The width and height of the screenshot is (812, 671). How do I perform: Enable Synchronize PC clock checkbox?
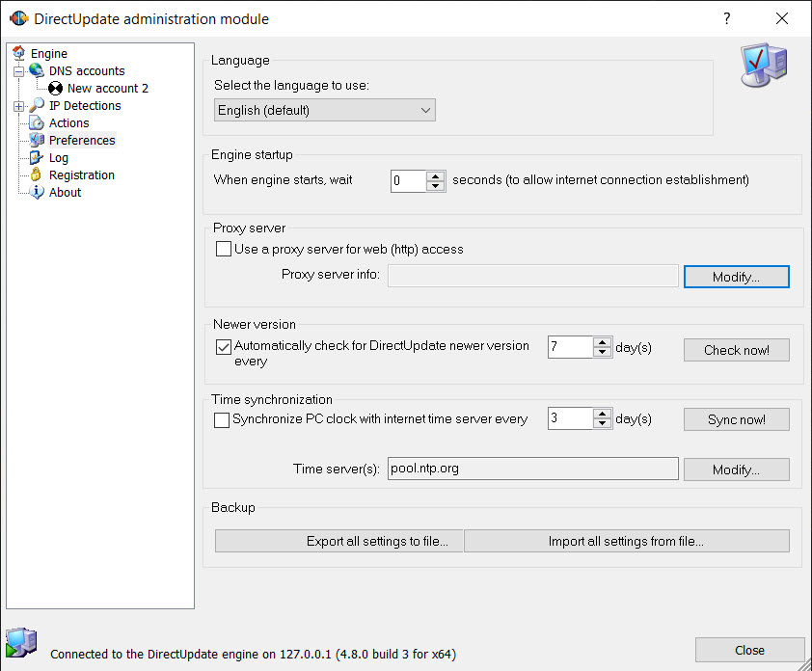coord(222,420)
